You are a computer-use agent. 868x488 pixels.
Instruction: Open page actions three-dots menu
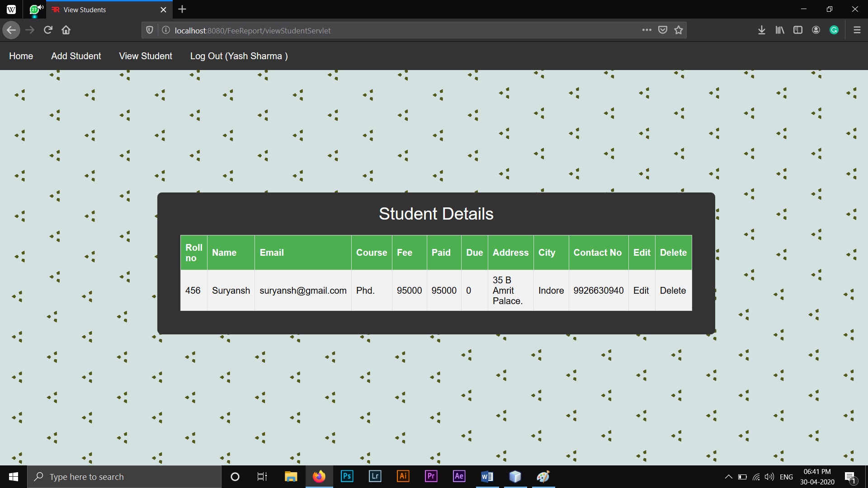pos(646,30)
